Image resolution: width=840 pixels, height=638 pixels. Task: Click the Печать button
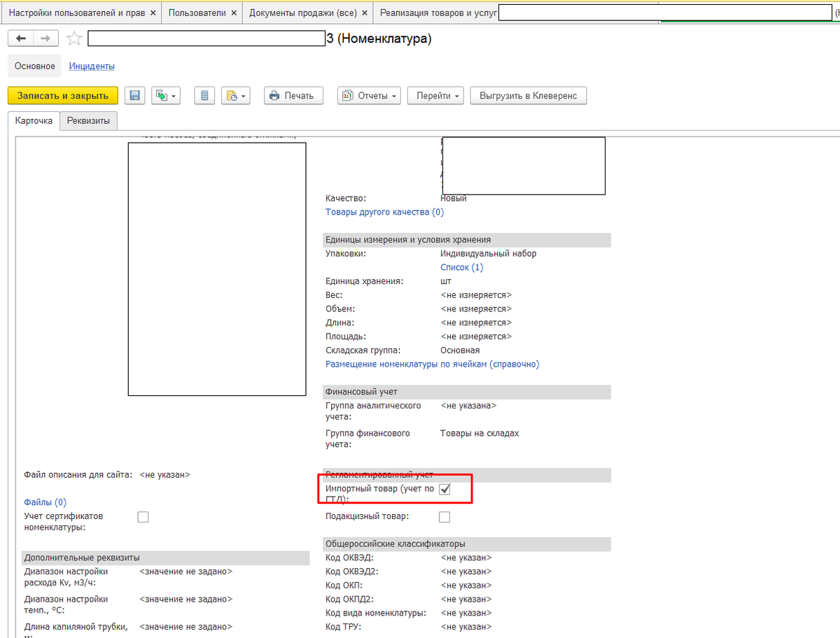point(293,96)
